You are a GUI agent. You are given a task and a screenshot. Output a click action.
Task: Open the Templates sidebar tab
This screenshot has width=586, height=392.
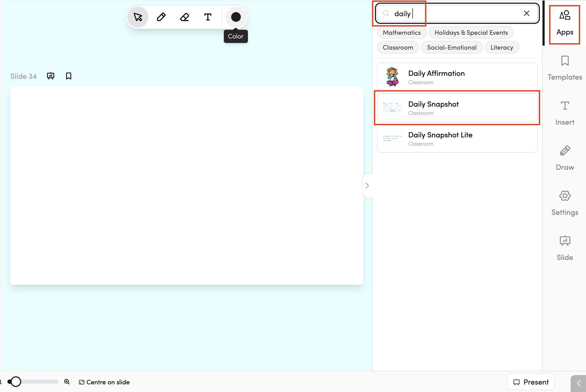point(565,68)
